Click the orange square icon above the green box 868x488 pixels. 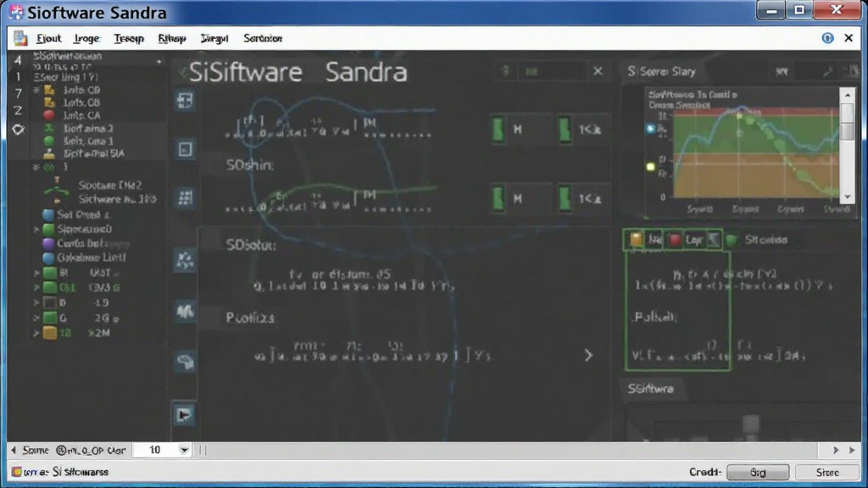coord(636,240)
